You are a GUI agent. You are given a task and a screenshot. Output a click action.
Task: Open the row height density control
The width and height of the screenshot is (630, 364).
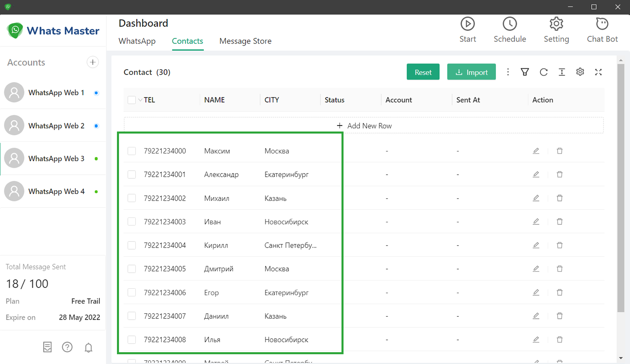coord(562,72)
